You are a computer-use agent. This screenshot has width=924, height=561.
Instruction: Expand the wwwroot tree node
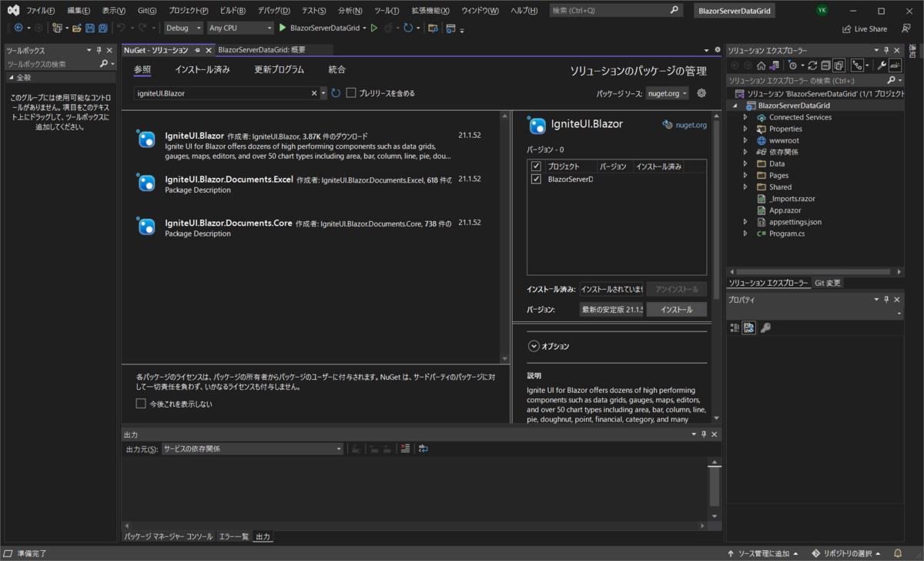[745, 140]
